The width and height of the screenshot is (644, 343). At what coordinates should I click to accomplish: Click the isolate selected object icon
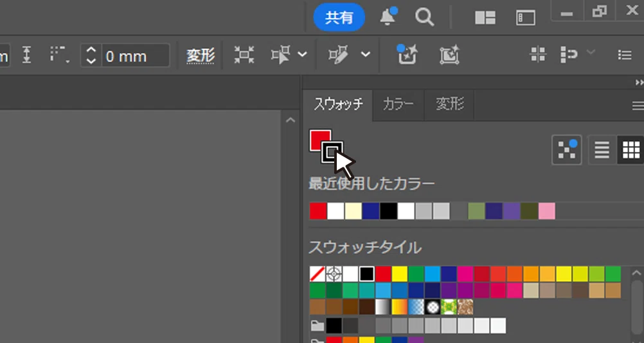244,55
